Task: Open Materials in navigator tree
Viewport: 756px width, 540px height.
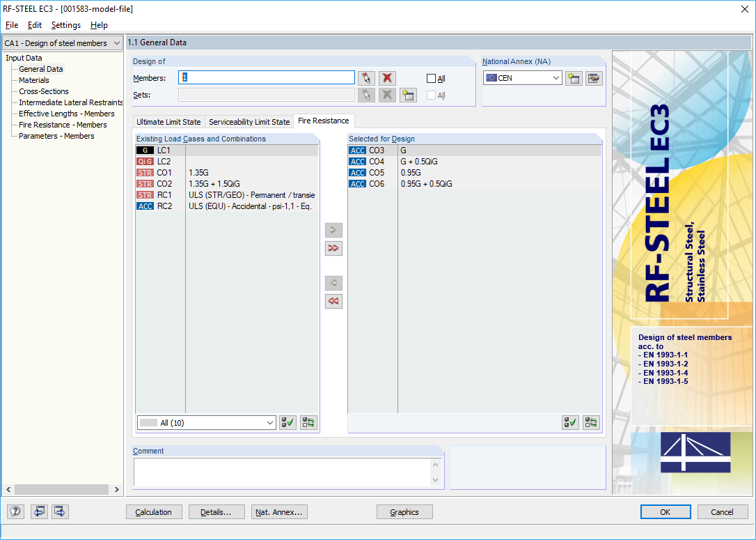Action: click(x=33, y=80)
